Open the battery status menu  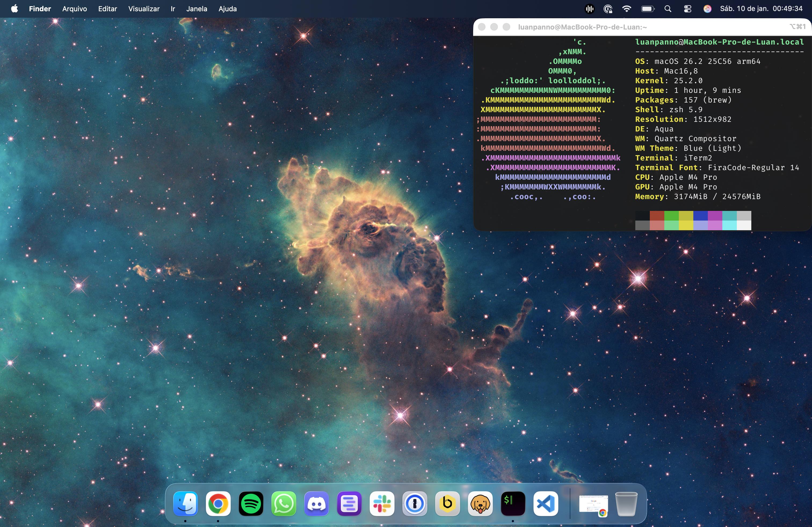[x=647, y=9]
